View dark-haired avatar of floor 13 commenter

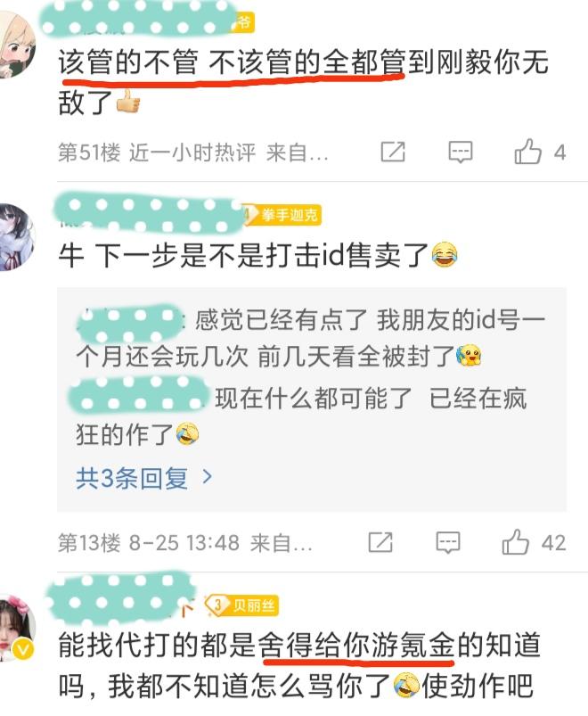coord(16,237)
